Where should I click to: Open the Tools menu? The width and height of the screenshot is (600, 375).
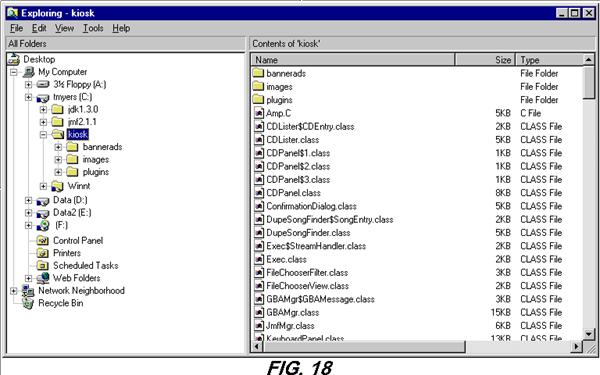click(93, 28)
